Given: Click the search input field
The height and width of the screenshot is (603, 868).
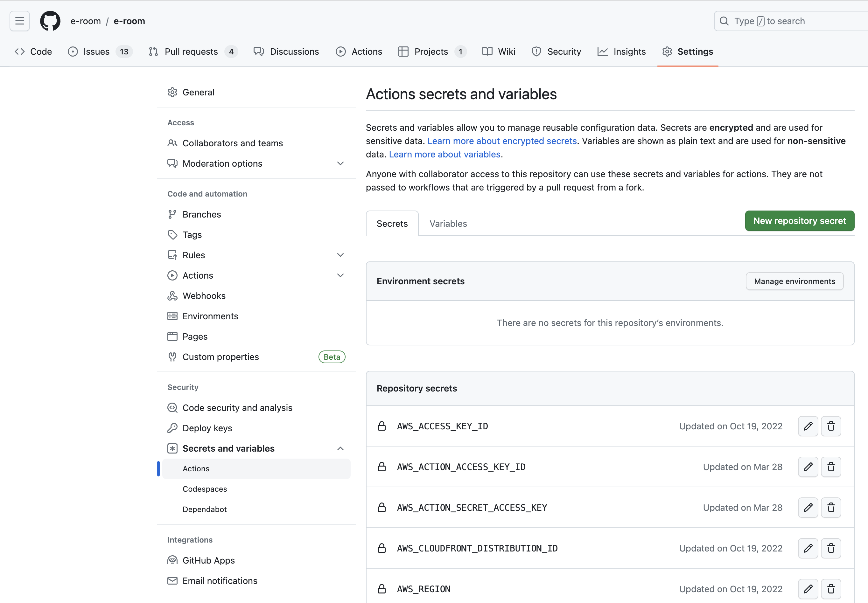Looking at the screenshot, I should click(x=790, y=21).
